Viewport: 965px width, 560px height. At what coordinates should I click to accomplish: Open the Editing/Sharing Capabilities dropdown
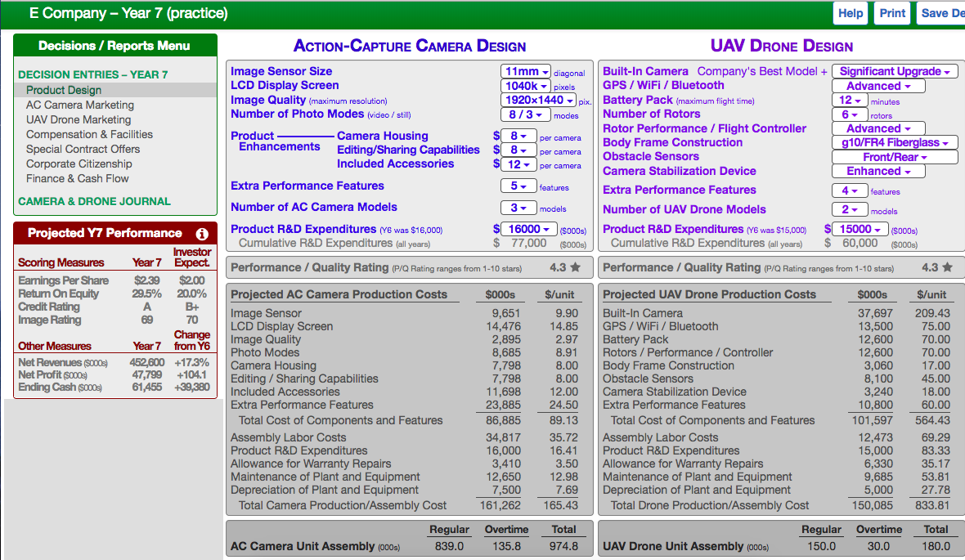(x=518, y=150)
